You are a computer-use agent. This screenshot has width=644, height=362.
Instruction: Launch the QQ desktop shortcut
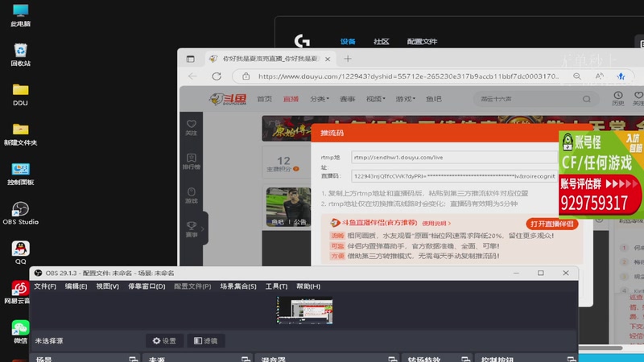[20, 253]
